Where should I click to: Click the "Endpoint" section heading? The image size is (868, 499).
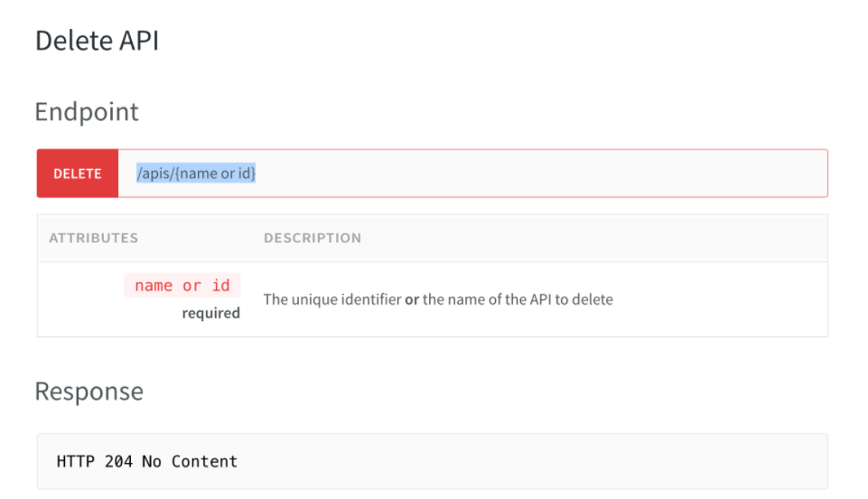coord(87,112)
